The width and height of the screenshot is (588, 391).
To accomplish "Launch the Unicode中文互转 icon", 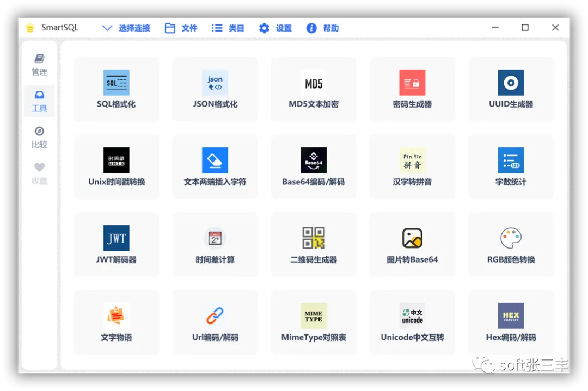I will click(x=412, y=316).
